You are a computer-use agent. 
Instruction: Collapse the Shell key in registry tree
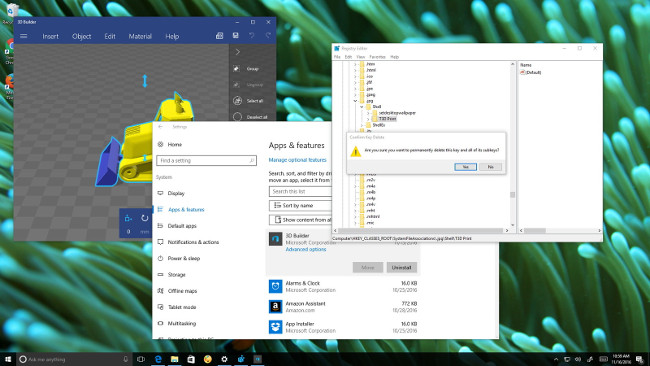pos(361,107)
